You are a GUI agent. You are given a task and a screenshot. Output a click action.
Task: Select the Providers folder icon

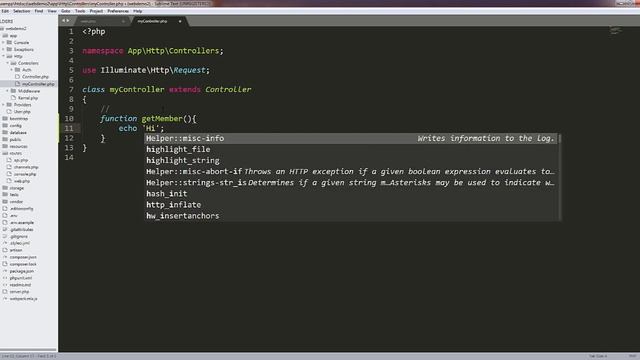(x=9, y=104)
